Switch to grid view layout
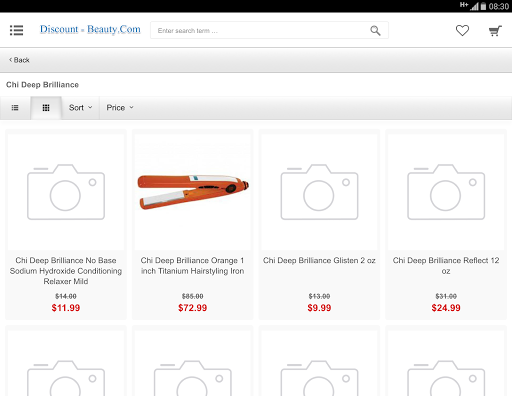The width and height of the screenshot is (512, 396). point(46,108)
